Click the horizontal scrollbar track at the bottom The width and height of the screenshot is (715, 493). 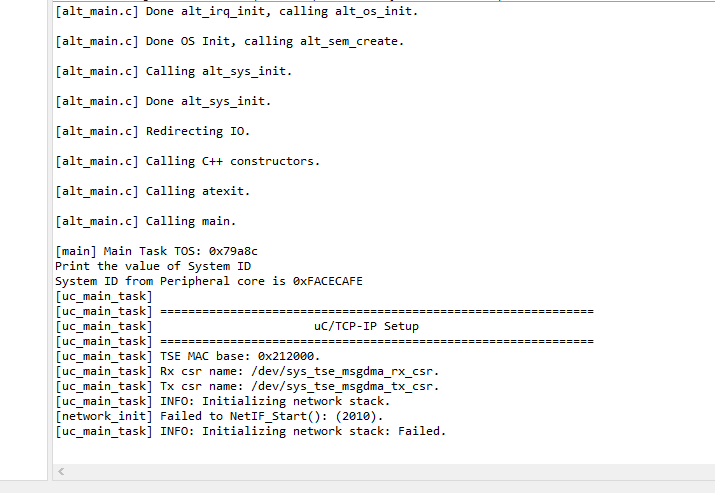[x=380, y=470]
